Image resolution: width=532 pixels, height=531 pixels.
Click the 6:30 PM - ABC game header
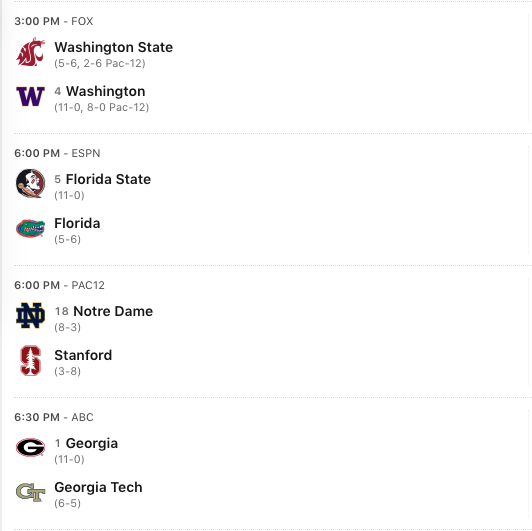click(x=54, y=417)
